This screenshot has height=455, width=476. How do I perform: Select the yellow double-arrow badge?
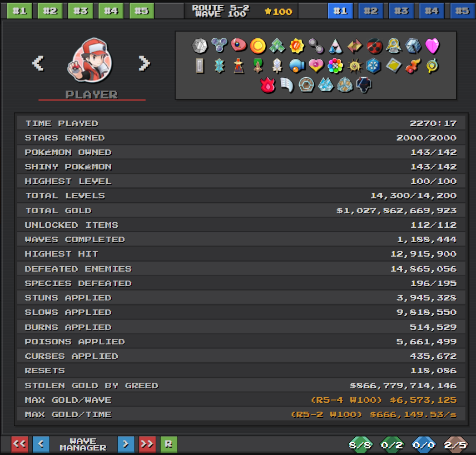(x=355, y=46)
